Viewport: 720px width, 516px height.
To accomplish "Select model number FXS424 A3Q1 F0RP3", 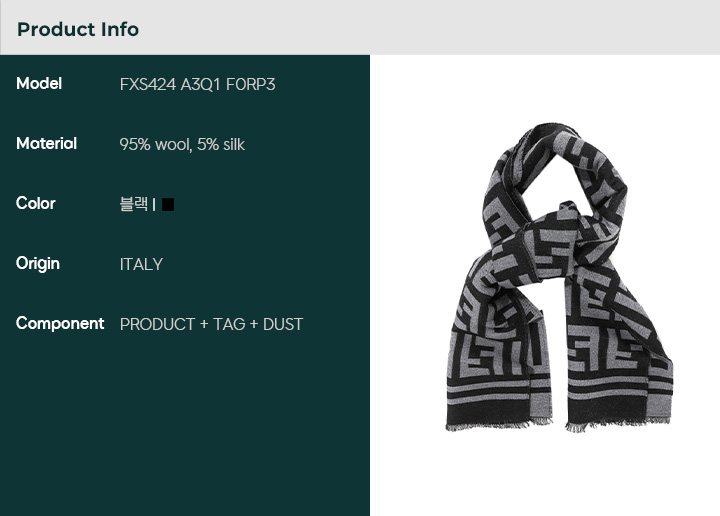I will pos(197,84).
